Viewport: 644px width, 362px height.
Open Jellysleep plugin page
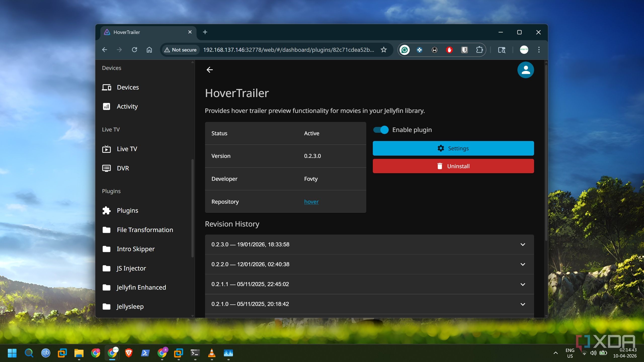pos(145,306)
